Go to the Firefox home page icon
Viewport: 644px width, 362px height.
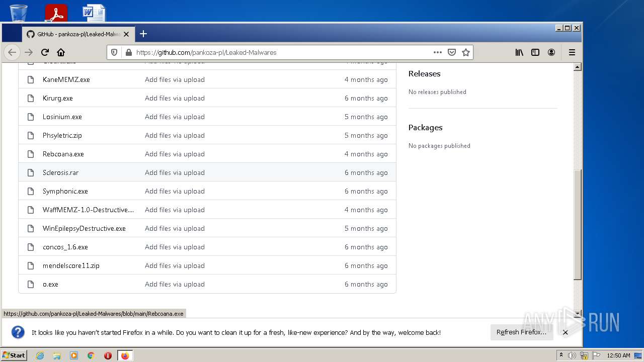coord(61,52)
